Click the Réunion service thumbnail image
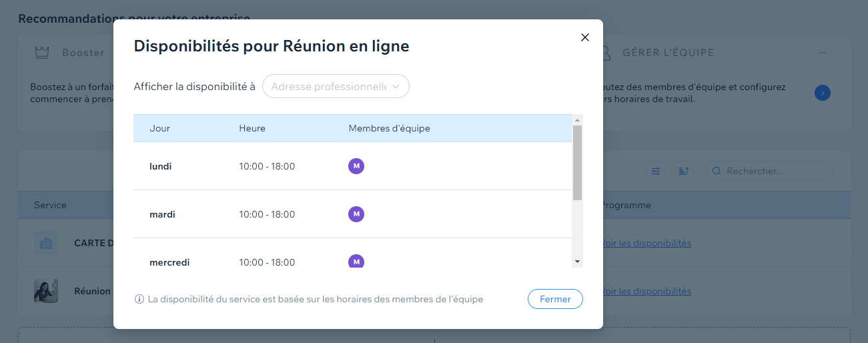 (46, 291)
